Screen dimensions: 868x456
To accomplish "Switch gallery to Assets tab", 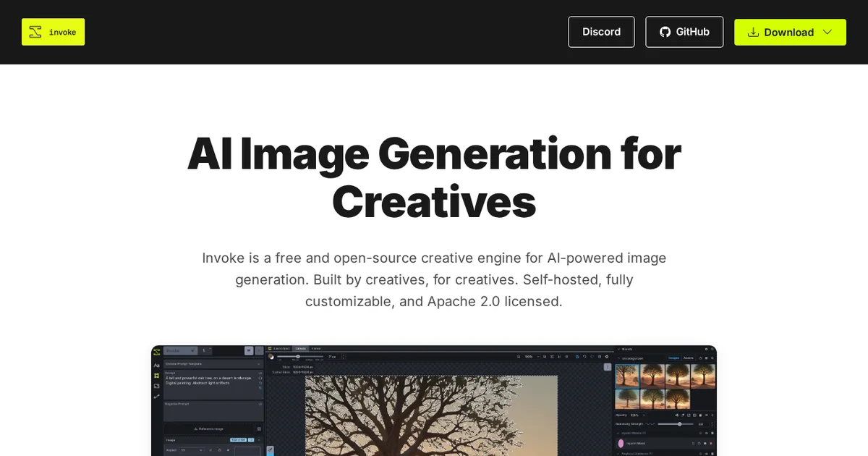I will (x=689, y=358).
